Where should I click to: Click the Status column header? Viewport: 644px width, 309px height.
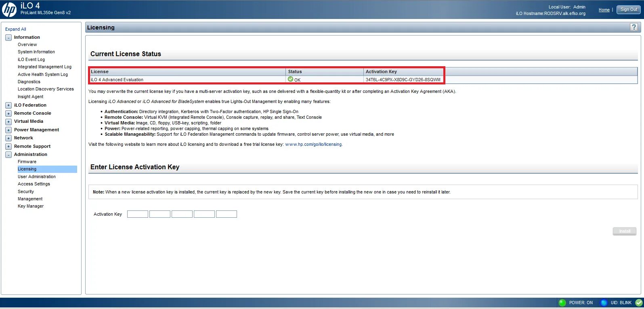pyautogui.click(x=325, y=71)
